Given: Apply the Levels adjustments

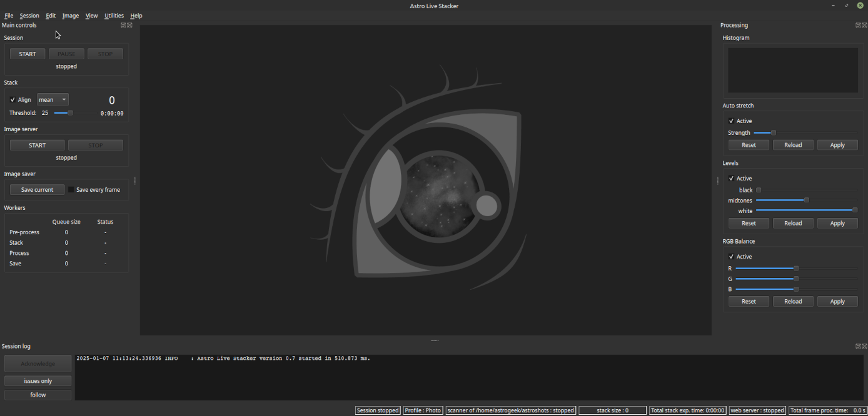Looking at the screenshot, I should point(837,223).
